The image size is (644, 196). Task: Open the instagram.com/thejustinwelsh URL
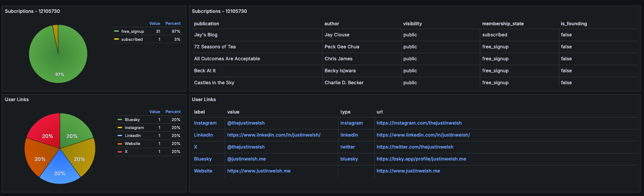419,123
